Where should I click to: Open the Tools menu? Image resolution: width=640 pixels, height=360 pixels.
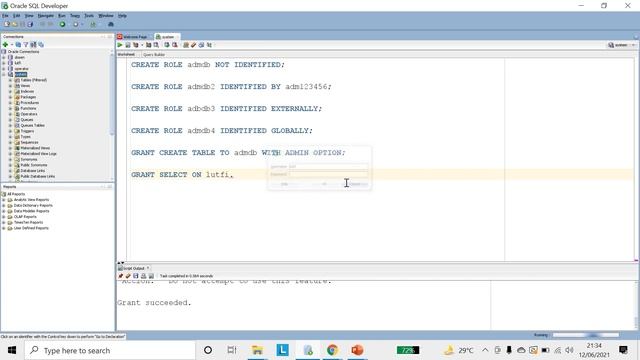coord(89,16)
